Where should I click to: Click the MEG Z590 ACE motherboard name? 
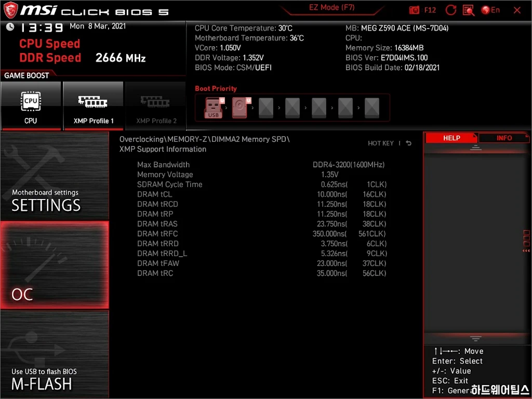click(405, 28)
